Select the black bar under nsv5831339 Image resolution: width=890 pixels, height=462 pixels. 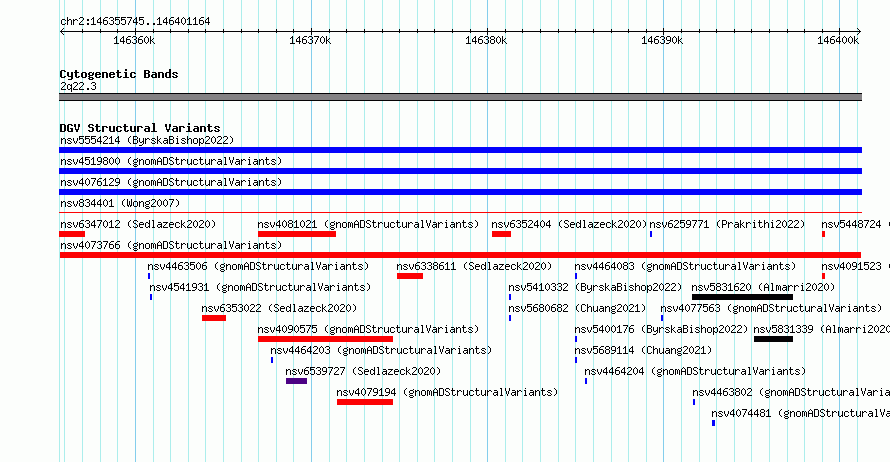[773, 339]
